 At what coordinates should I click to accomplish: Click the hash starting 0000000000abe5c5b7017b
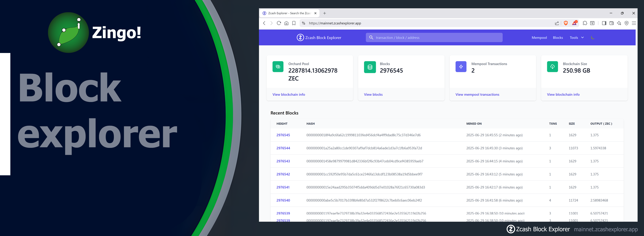pos(364,200)
